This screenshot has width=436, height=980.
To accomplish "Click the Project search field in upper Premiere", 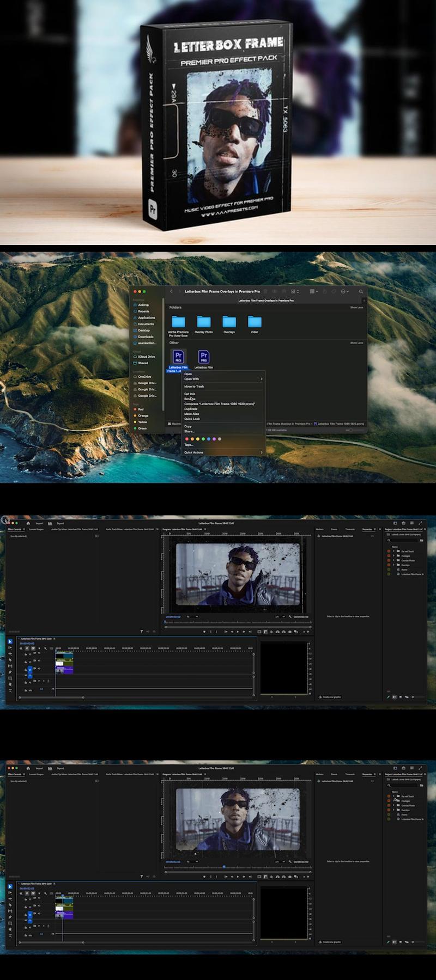I will [x=403, y=541].
